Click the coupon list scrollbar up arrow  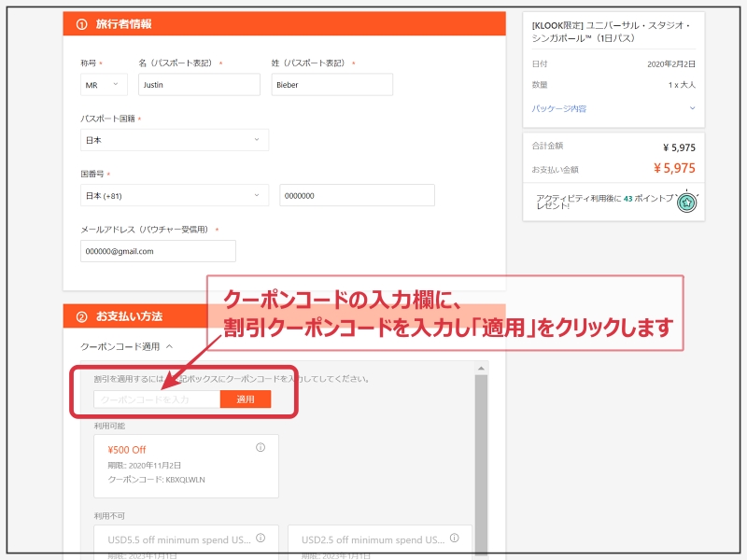tap(481, 368)
